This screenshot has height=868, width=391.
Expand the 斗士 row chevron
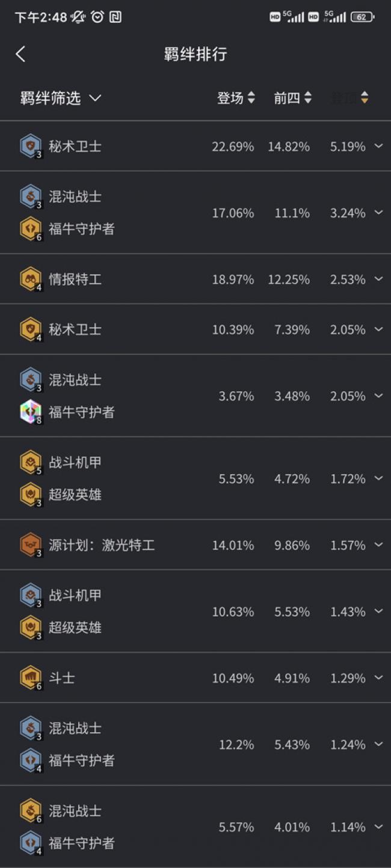click(x=378, y=678)
